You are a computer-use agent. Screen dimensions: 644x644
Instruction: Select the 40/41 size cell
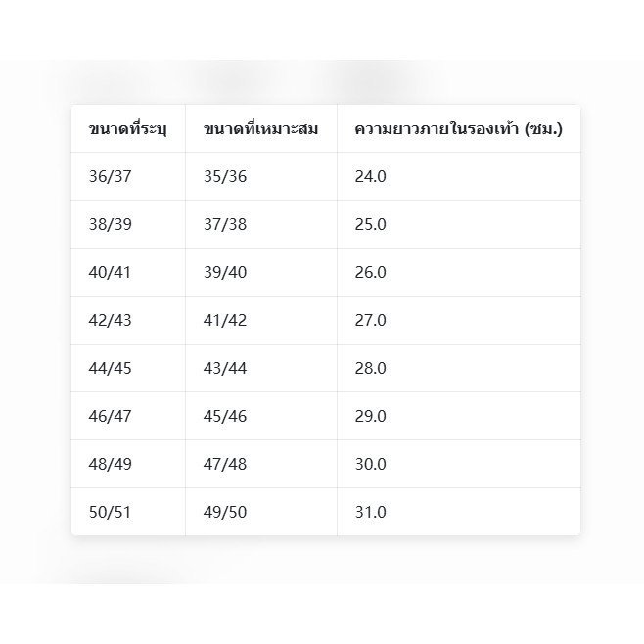point(128,272)
